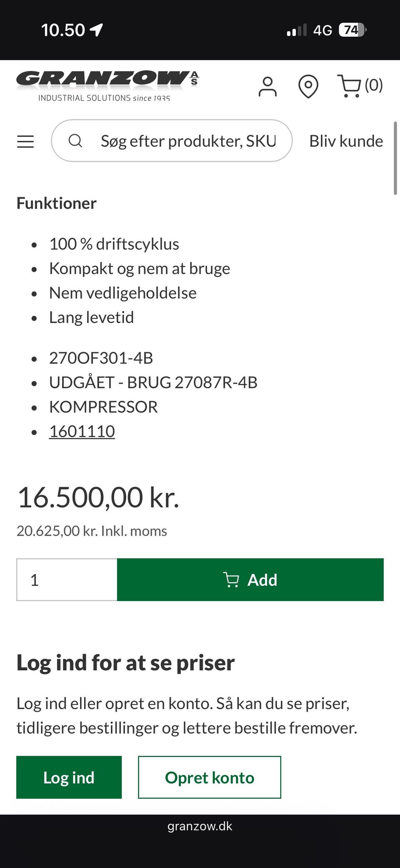
Task: Open the shopping cart (0)
Action: pyautogui.click(x=359, y=86)
